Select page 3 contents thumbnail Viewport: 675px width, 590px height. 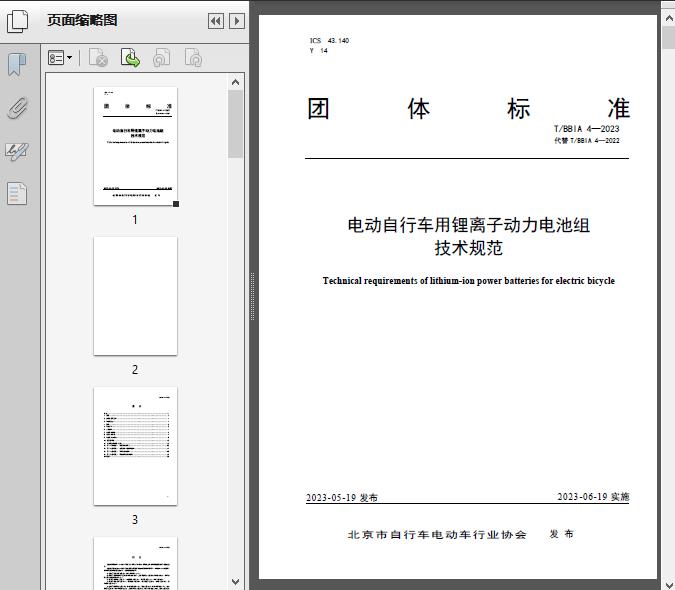(135, 446)
